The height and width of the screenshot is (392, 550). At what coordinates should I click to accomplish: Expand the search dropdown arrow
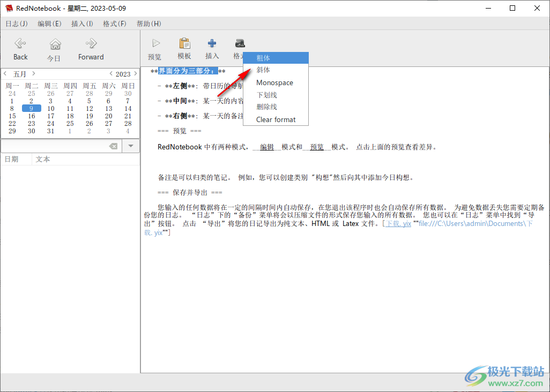coord(131,146)
